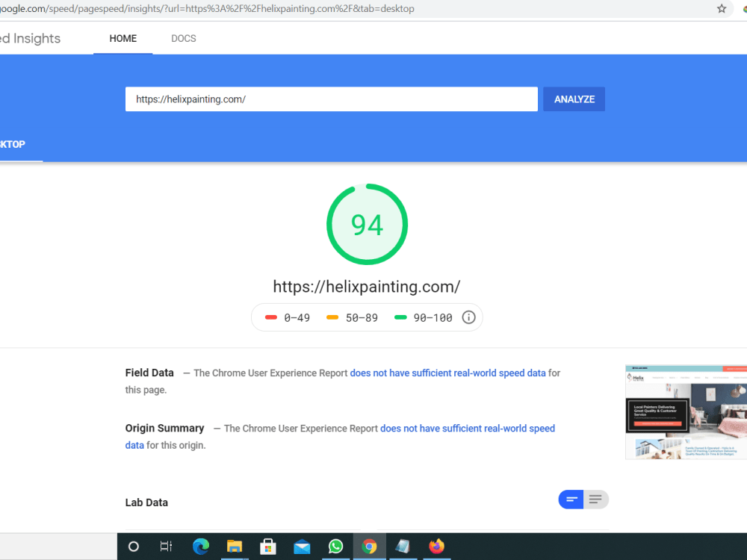Image resolution: width=747 pixels, height=560 pixels.
Task: Click the browser address bar URL
Action: tap(207, 8)
